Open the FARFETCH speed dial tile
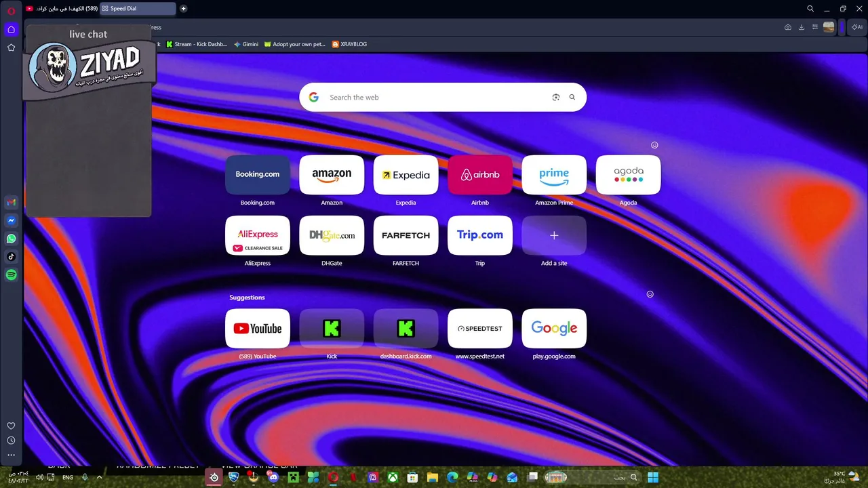 [406, 235]
